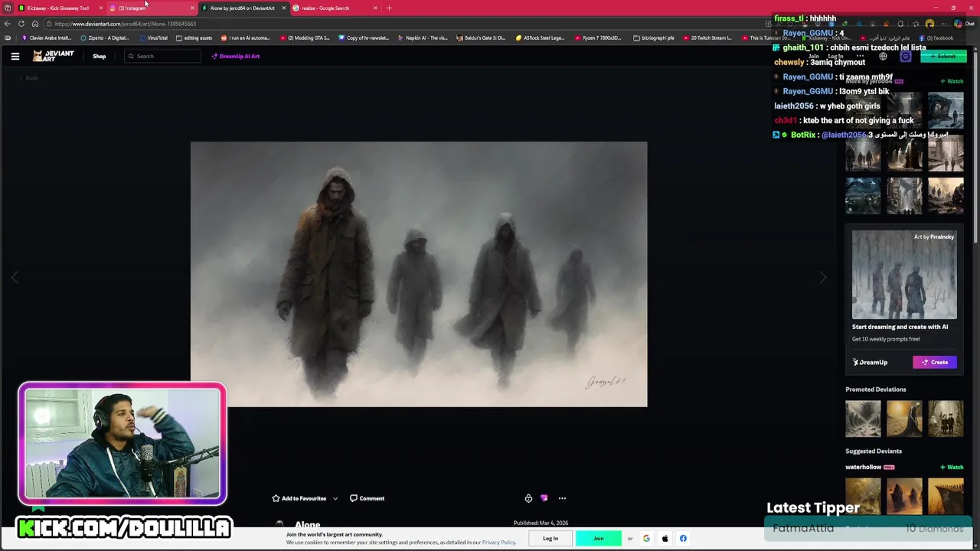This screenshot has height=551, width=980.
Task: Open Modding GTA S... bookmark
Action: 305,37
